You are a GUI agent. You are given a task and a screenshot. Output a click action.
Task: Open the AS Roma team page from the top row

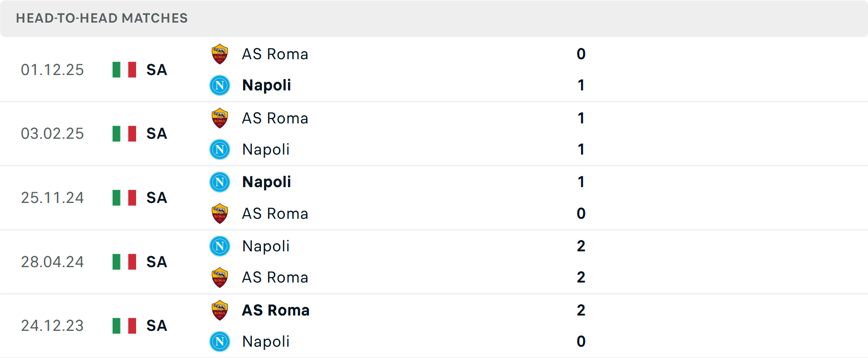tap(274, 53)
